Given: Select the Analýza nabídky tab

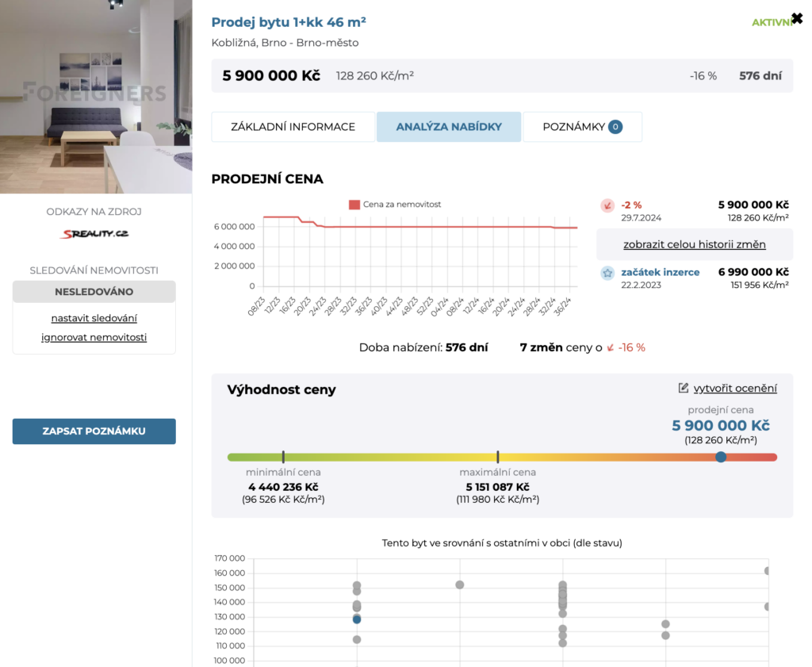Looking at the screenshot, I should tap(449, 127).
